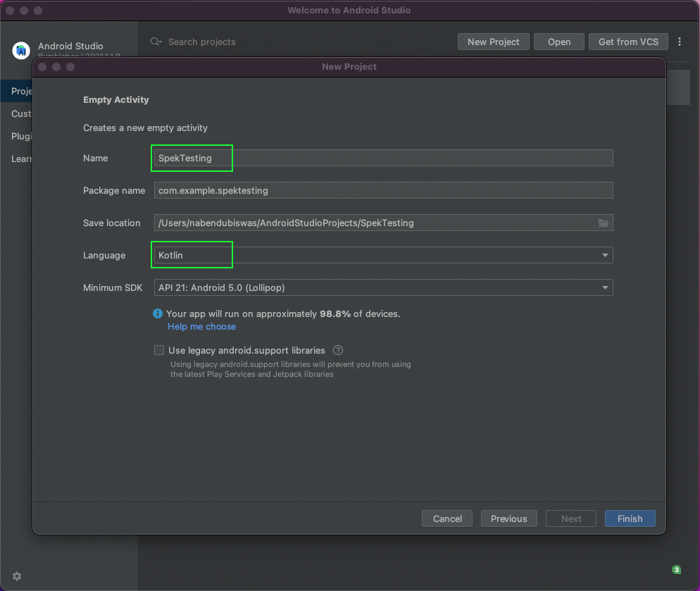This screenshot has width=700, height=591.
Task: Close the New Project dialog window
Action: pyautogui.click(x=42, y=67)
